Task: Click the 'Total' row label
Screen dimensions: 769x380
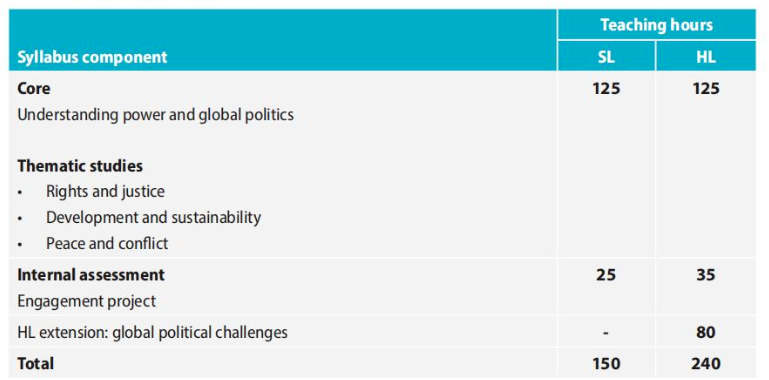Action: pos(35,364)
